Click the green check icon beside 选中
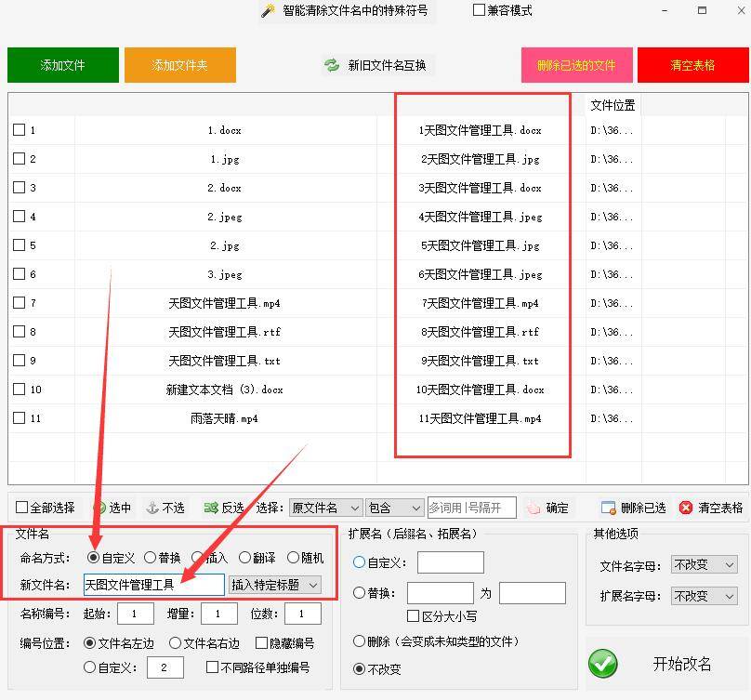This screenshot has width=751, height=700. (99, 508)
